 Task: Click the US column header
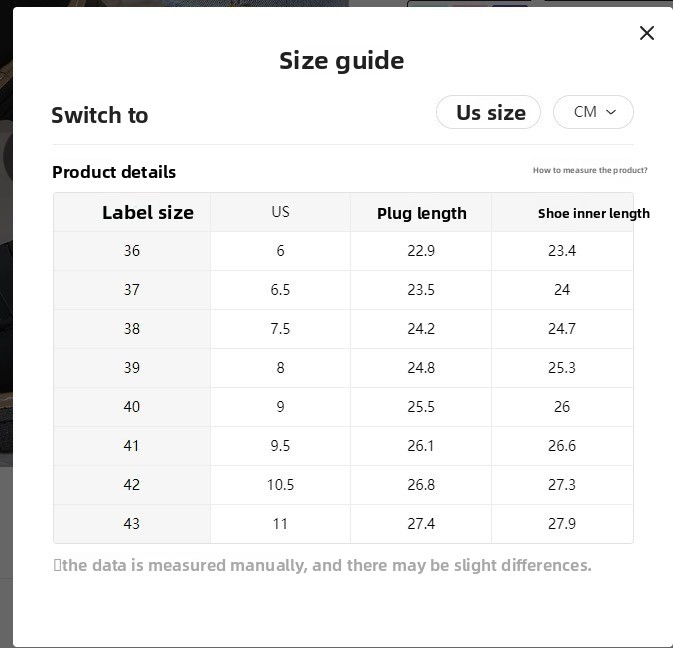[280, 212]
